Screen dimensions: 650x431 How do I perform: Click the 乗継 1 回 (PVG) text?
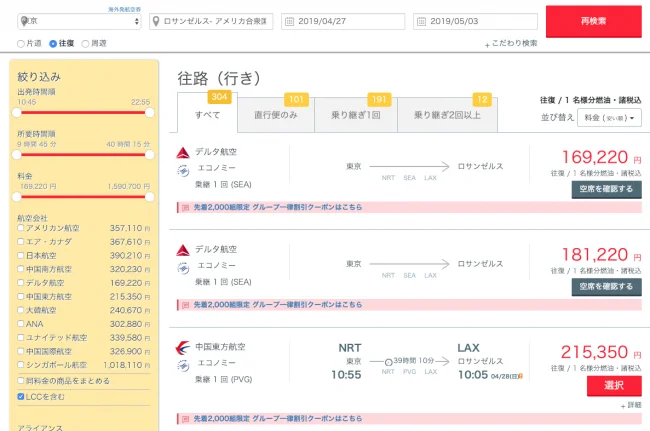[223, 380]
